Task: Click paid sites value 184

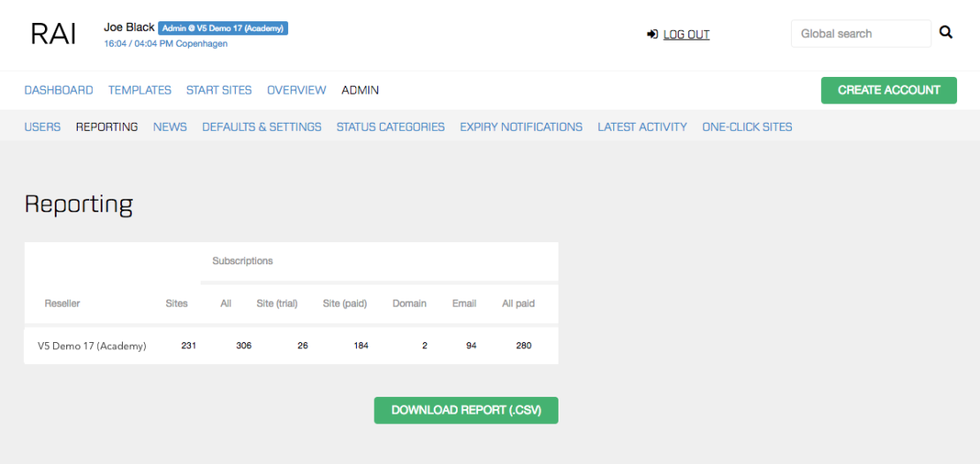Action: [361, 346]
